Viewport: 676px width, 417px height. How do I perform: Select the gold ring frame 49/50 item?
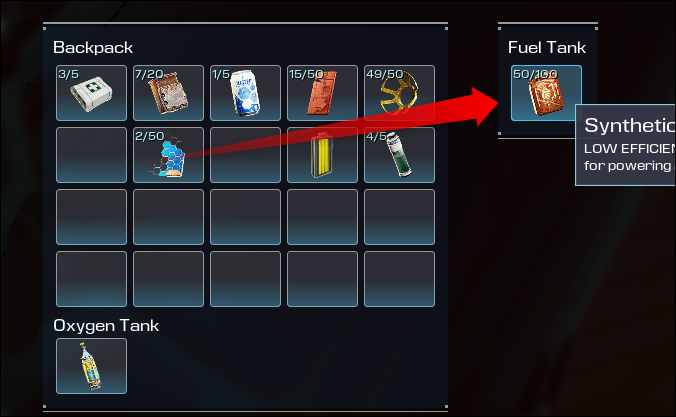(399, 93)
